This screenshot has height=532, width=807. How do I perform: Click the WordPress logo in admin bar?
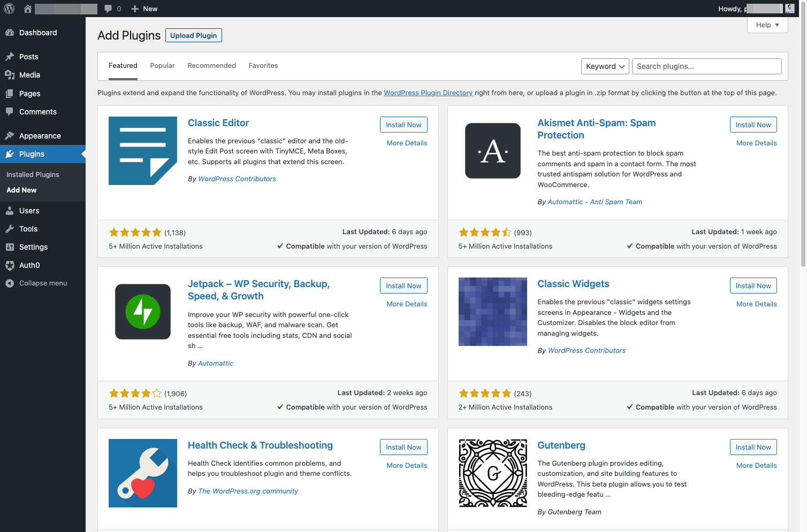[9, 9]
